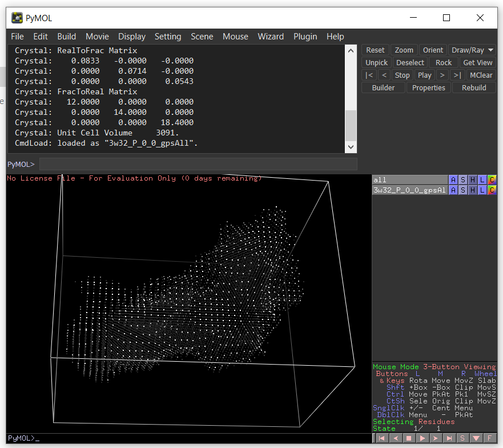Click the red Stop movie control
This screenshot has width=503, height=448.
[409, 438]
